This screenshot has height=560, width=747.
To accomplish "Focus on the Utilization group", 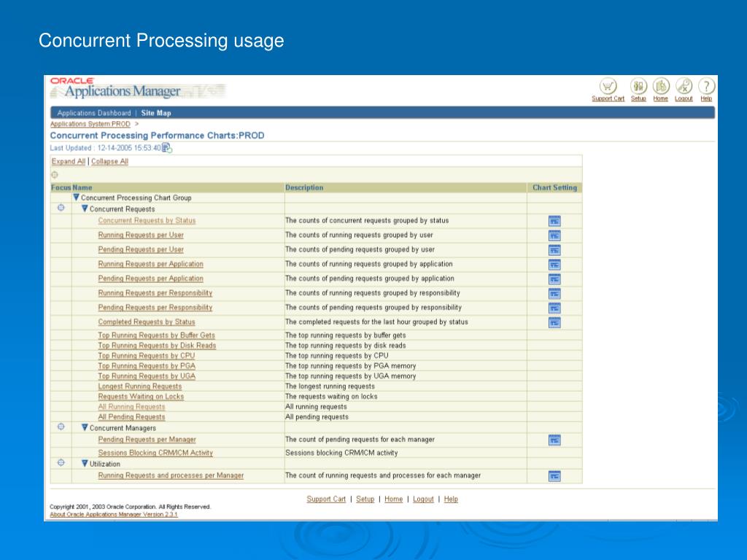I will 61,462.
